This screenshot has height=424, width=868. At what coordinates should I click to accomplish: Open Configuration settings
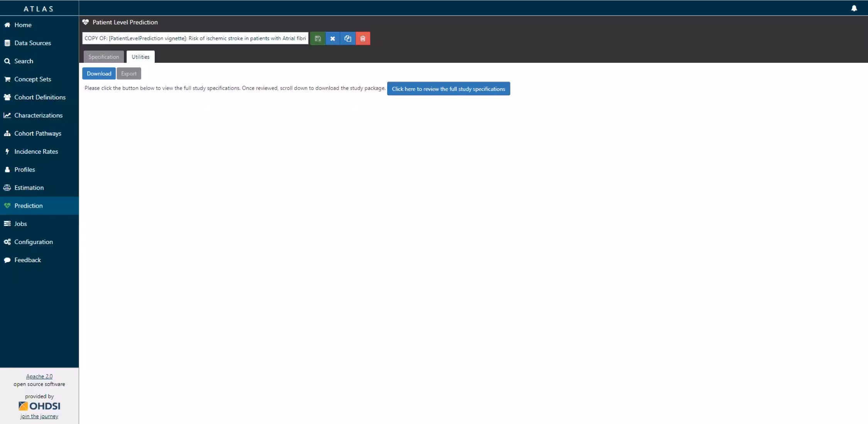click(39, 242)
